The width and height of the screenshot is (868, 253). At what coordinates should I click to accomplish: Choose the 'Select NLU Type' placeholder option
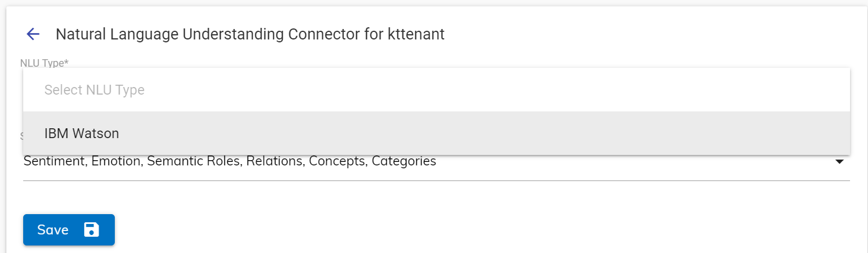[95, 90]
